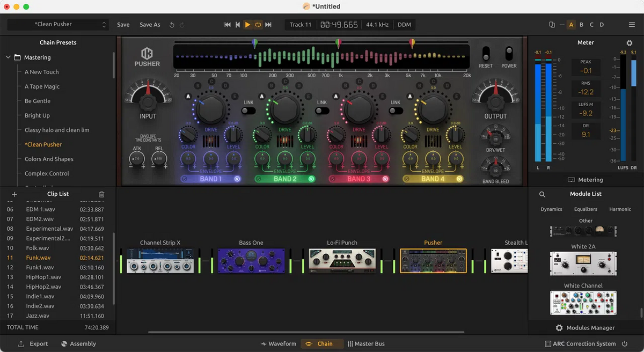This screenshot has height=352, width=644.
Task: Toggle the ARC Correction System checkbox
Action: [x=548, y=343]
